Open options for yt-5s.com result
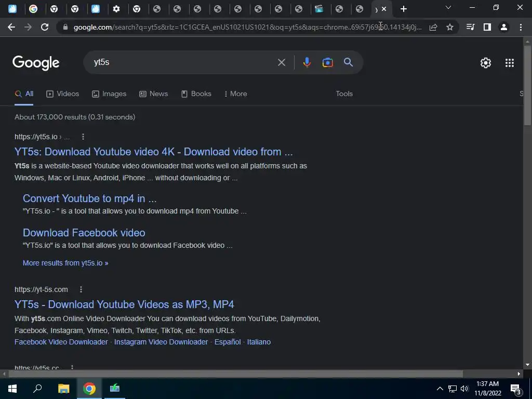This screenshot has width=532, height=399. tap(81, 289)
